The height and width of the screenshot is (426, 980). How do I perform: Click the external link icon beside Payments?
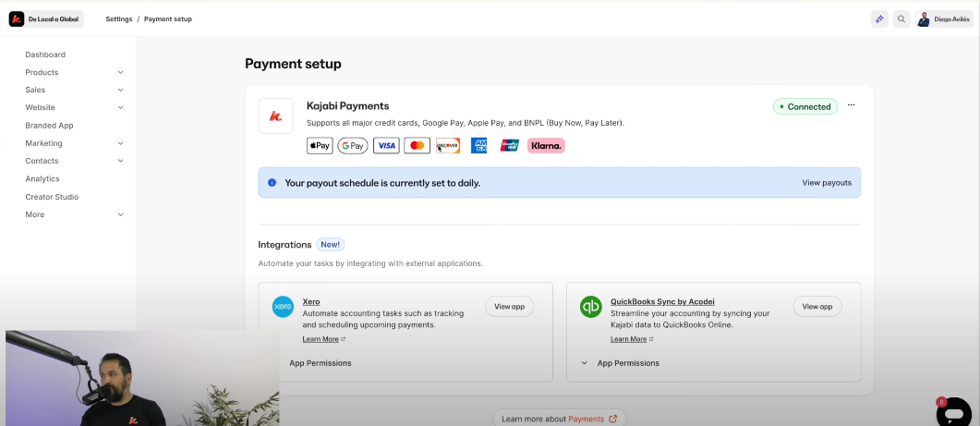(x=612, y=419)
